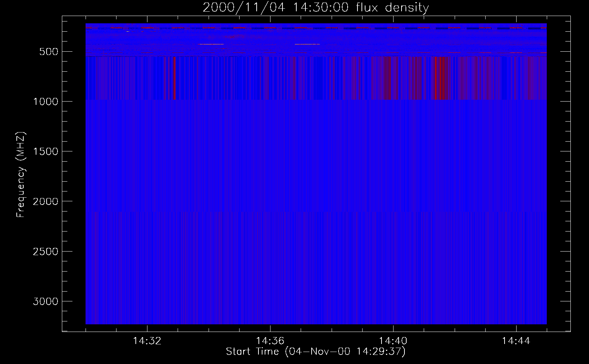The height and width of the screenshot is (364, 589).
Task: Click the plot title '2000/11/04 14:30:00 flux density'
Action: coord(316,7)
